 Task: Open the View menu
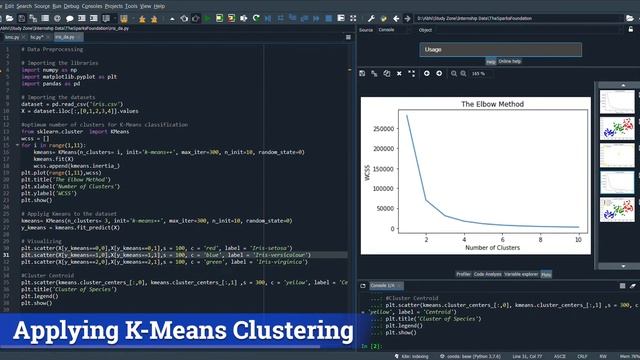coord(145,6)
